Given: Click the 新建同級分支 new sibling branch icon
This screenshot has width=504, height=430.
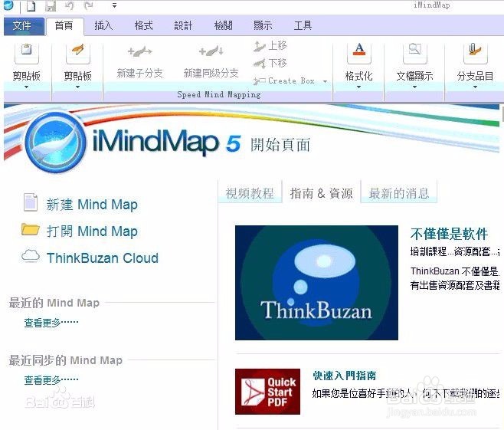Looking at the screenshot, I should click(211, 51).
